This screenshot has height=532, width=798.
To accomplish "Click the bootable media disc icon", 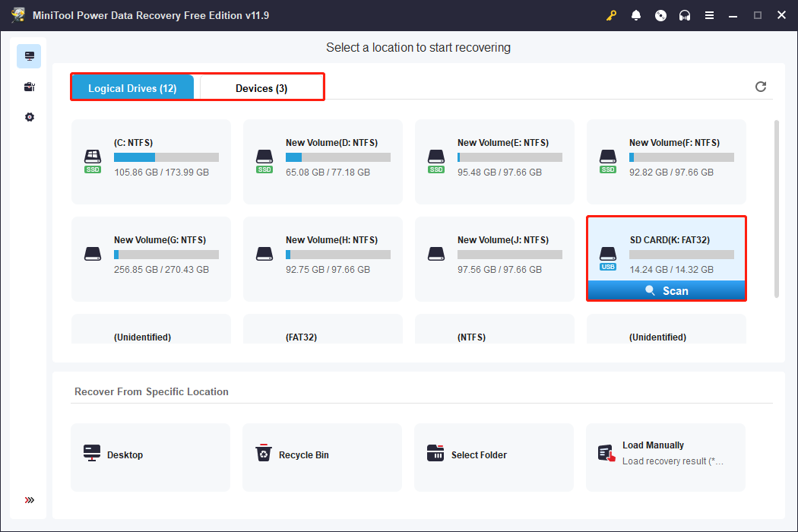I will [660, 15].
